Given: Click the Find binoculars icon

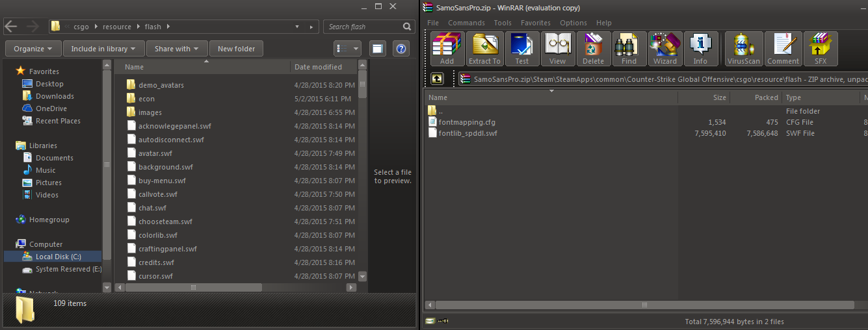Looking at the screenshot, I should [x=629, y=49].
